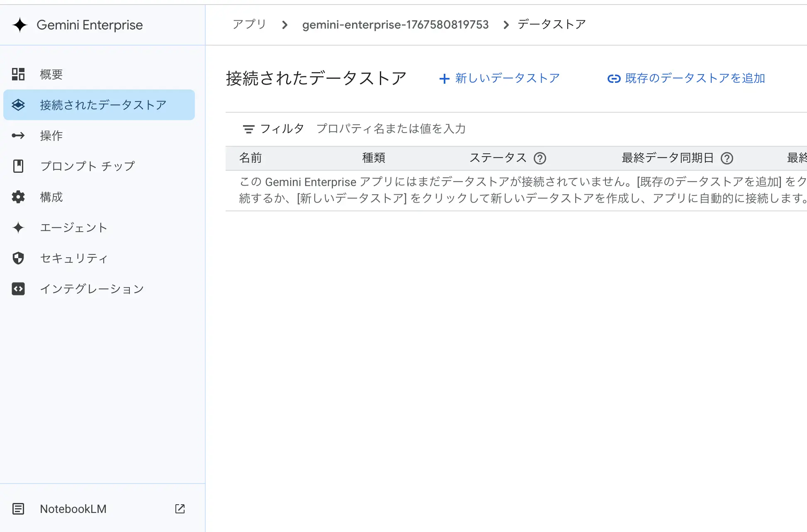The width and height of the screenshot is (807, 532).
Task: Open the セキュリティ page
Action: [99, 258]
